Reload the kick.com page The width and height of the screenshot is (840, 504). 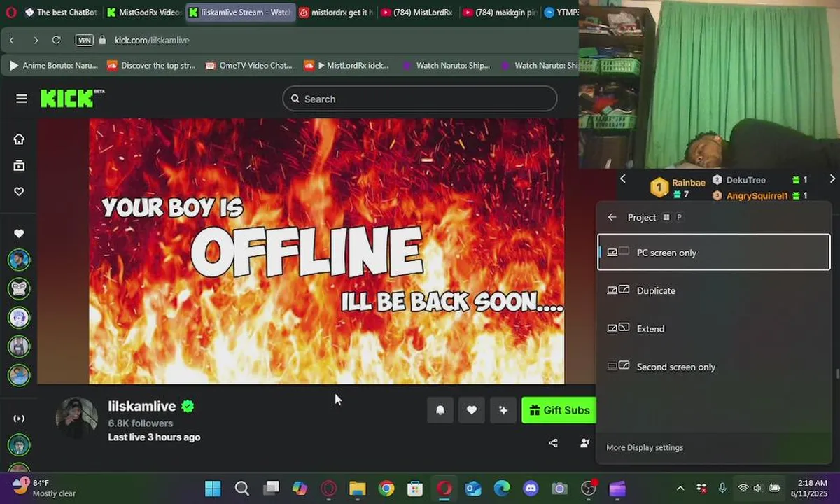(x=57, y=40)
